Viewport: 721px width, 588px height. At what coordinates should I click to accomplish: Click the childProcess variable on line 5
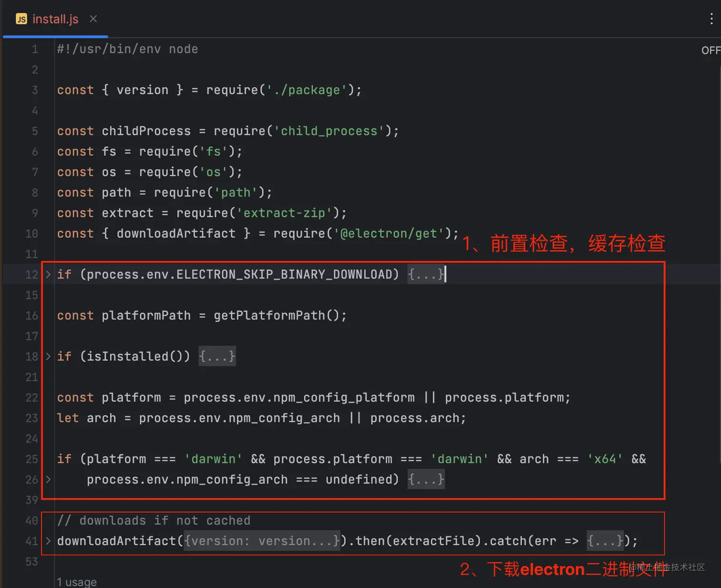146,131
